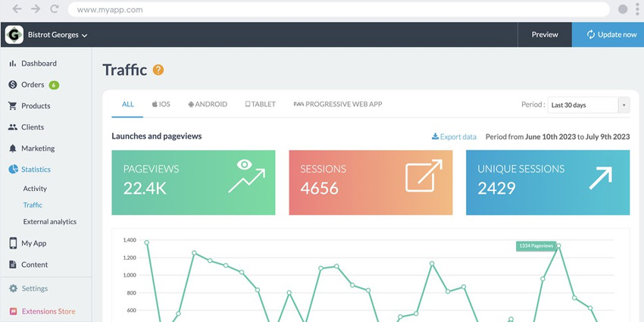644x322 pixels.
Task: Click the Export data link
Action: tap(454, 137)
